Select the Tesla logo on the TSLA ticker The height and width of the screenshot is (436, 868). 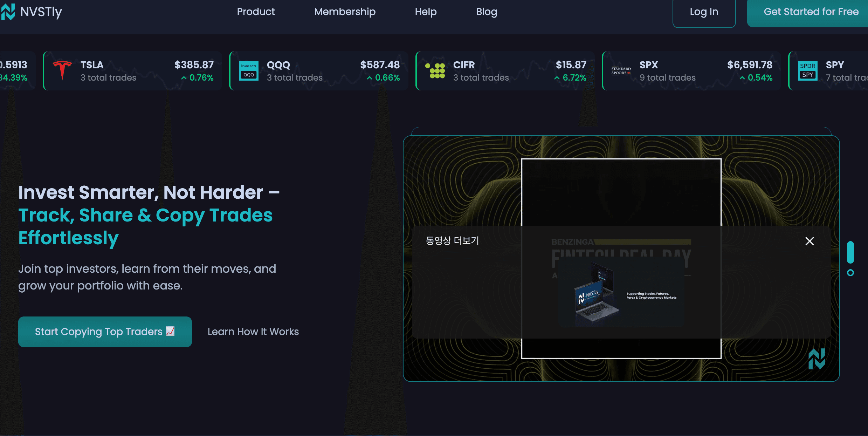click(x=63, y=70)
